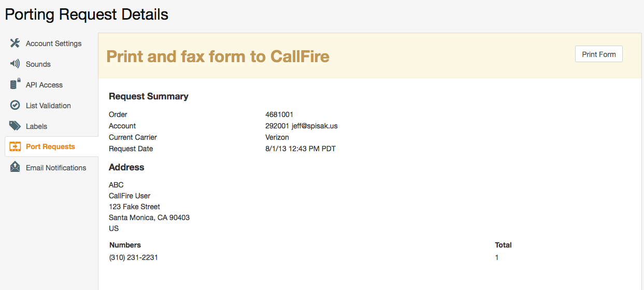The width and height of the screenshot is (644, 290).
Task: Open Account Settings in the sidebar
Action: (x=53, y=44)
